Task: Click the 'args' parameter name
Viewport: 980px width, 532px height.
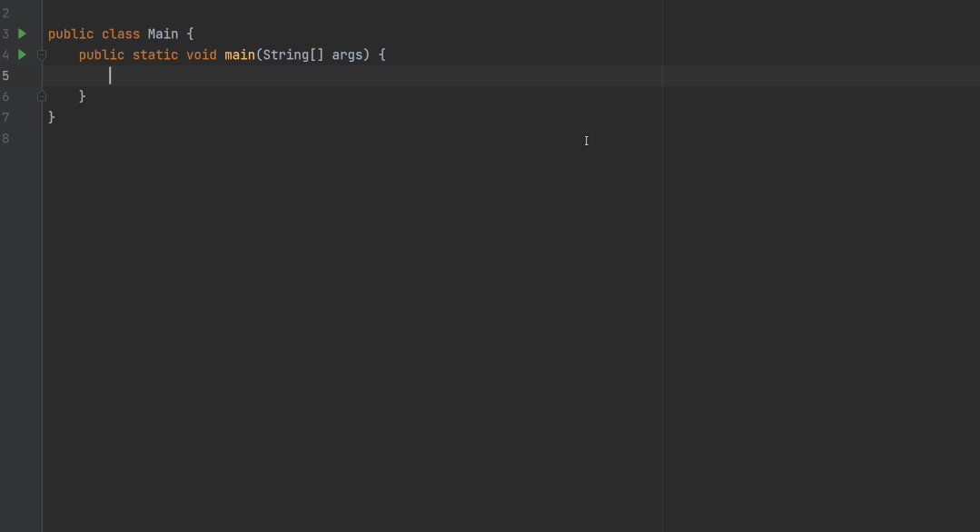Action: (x=347, y=54)
